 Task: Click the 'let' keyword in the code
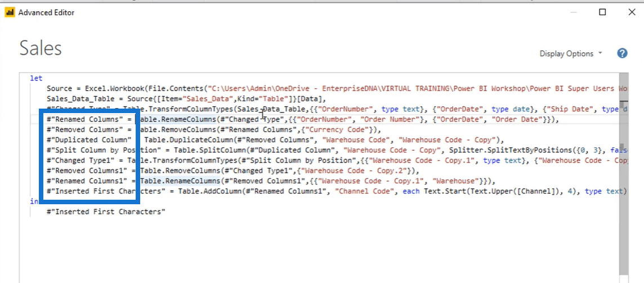[x=36, y=78]
